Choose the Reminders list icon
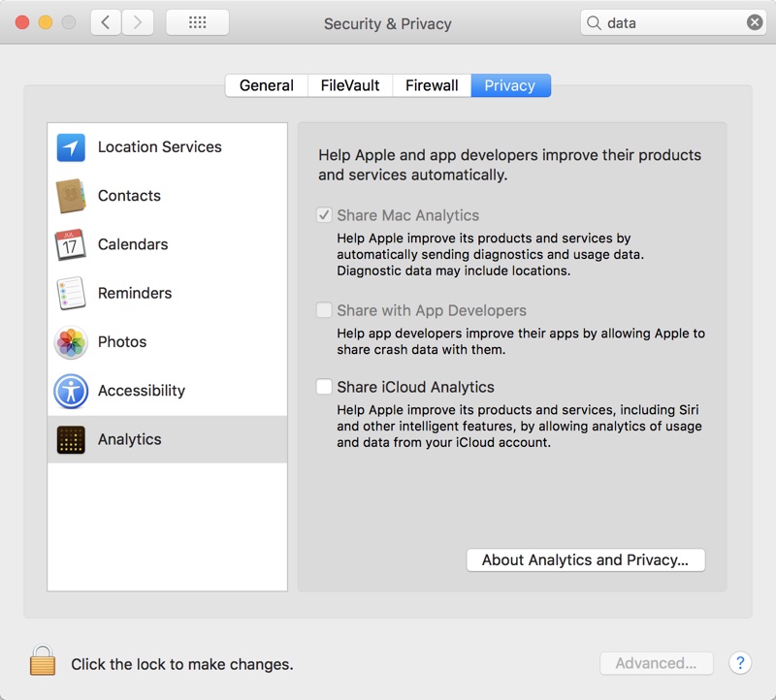This screenshot has width=776, height=700. pyautogui.click(x=71, y=293)
